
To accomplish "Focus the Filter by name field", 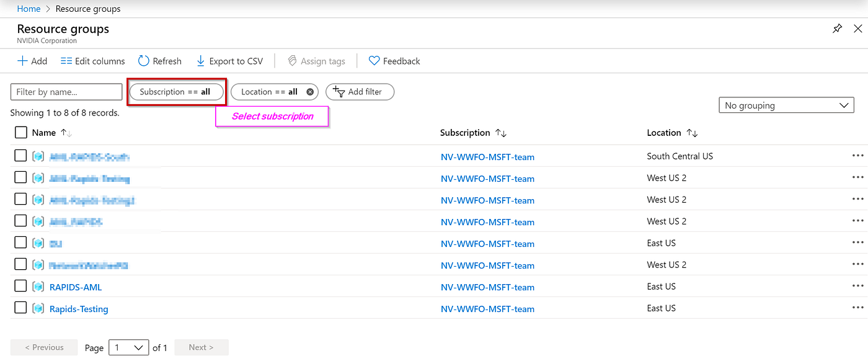I will pos(66,92).
